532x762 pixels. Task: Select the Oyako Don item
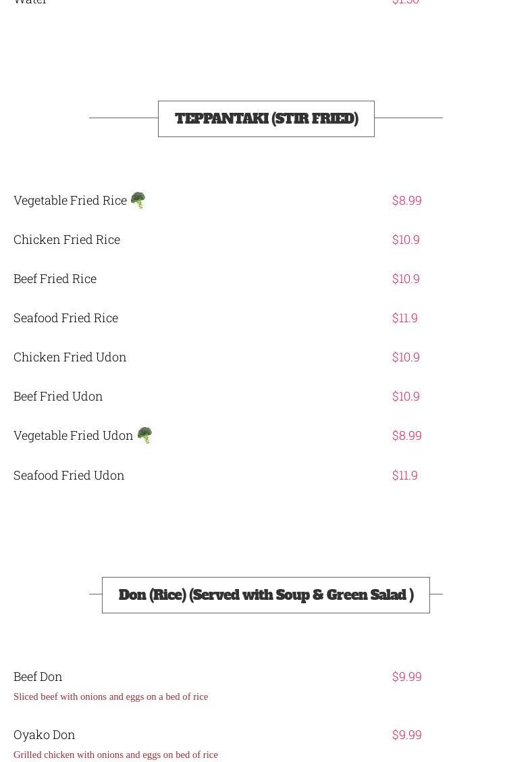[44, 735]
